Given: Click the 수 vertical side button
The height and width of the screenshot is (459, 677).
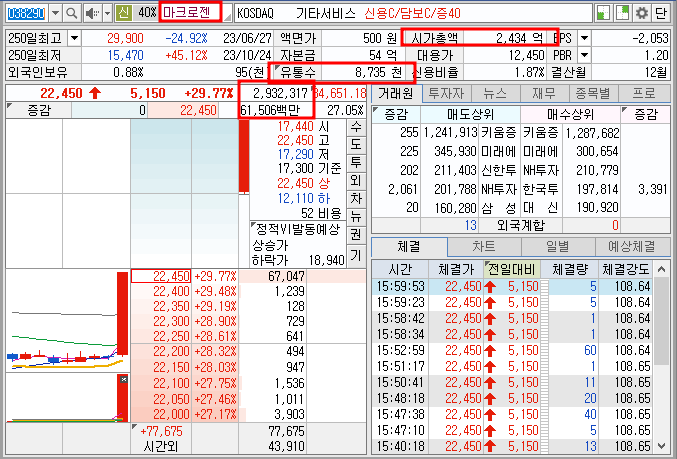Looking at the screenshot, I should tap(356, 127).
